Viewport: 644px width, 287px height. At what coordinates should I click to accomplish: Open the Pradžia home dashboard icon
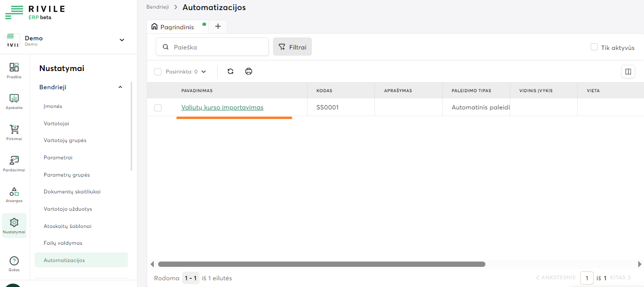tap(14, 68)
